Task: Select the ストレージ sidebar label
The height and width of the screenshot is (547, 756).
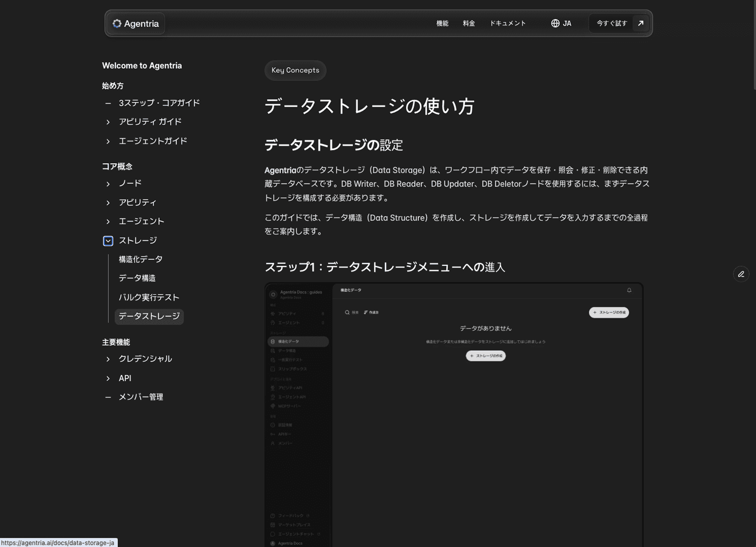Action: point(138,241)
